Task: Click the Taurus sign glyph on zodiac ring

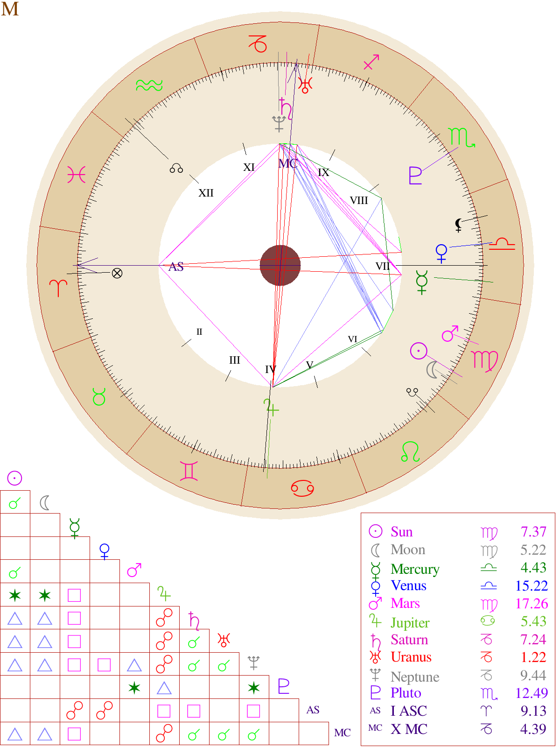Action: [99, 397]
